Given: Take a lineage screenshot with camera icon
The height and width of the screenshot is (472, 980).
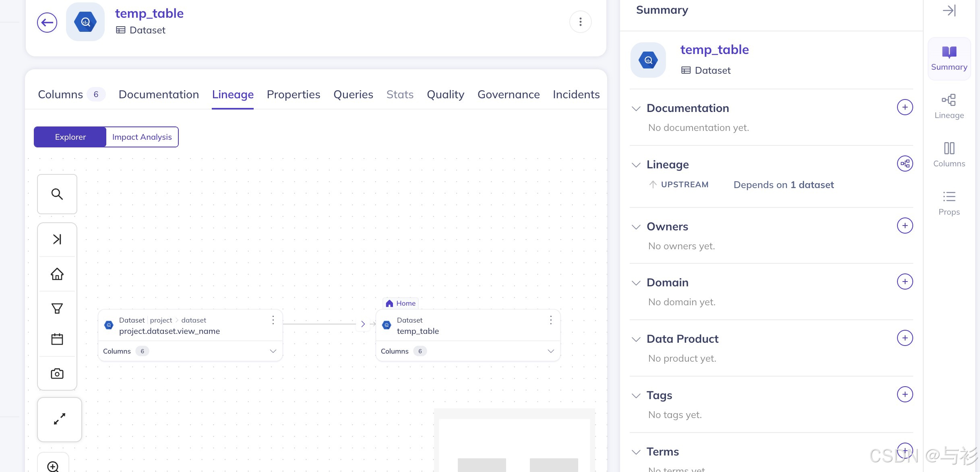Looking at the screenshot, I should pos(57,374).
